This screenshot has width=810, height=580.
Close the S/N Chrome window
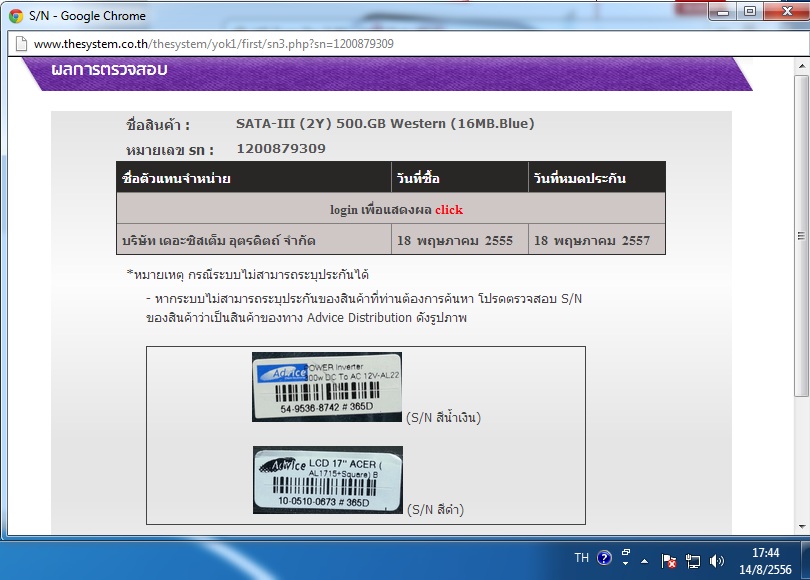[786, 11]
